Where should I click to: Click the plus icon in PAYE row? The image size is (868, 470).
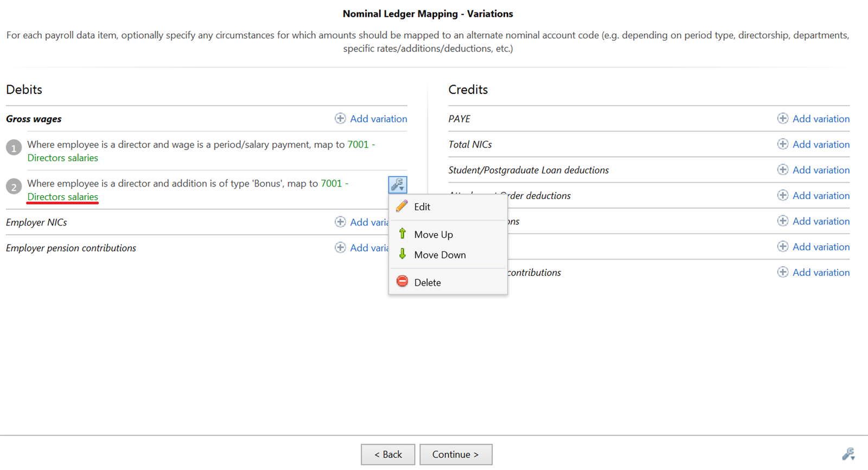[x=783, y=118]
